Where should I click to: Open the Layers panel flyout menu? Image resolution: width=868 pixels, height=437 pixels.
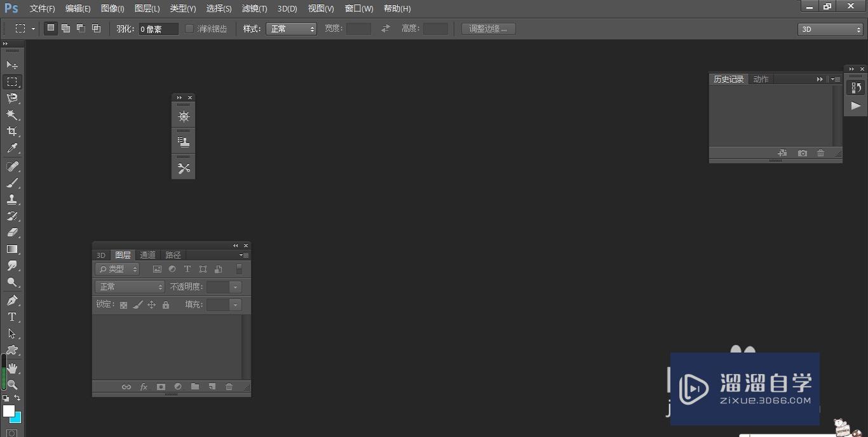(x=244, y=255)
